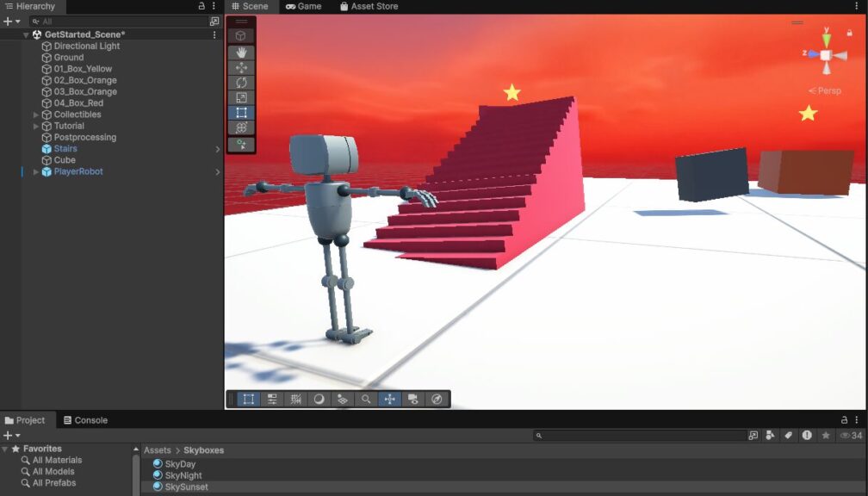Screen dimensions: 868x496
Task: Switch to the Game tab
Action: click(x=303, y=6)
